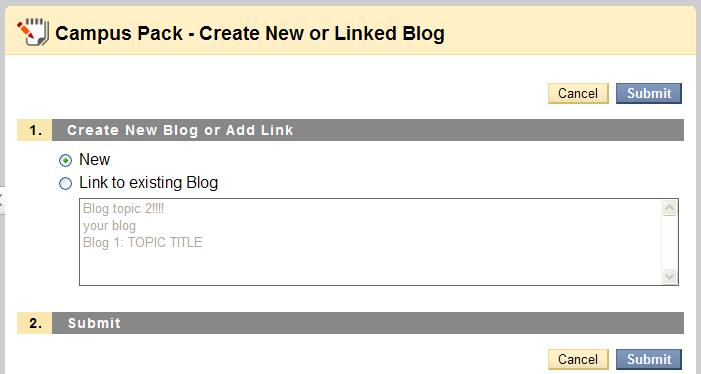Click the "Create New Blog or Add Link" header
Image resolution: width=701 pixels, height=374 pixels.
(180, 130)
